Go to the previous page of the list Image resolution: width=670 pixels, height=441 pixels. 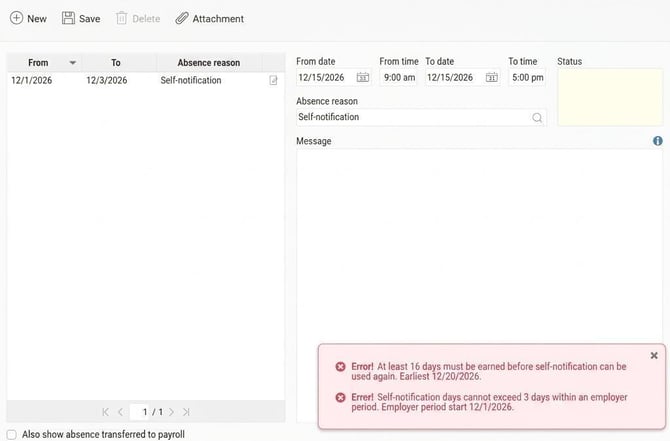(120, 412)
